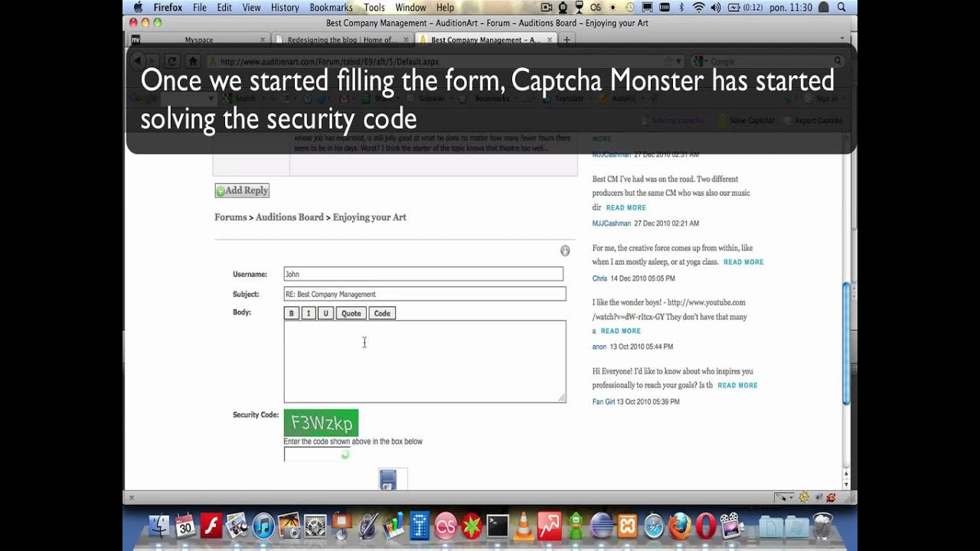Apply underline with the U button
The width and height of the screenshot is (980, 551).
point(325,313)
